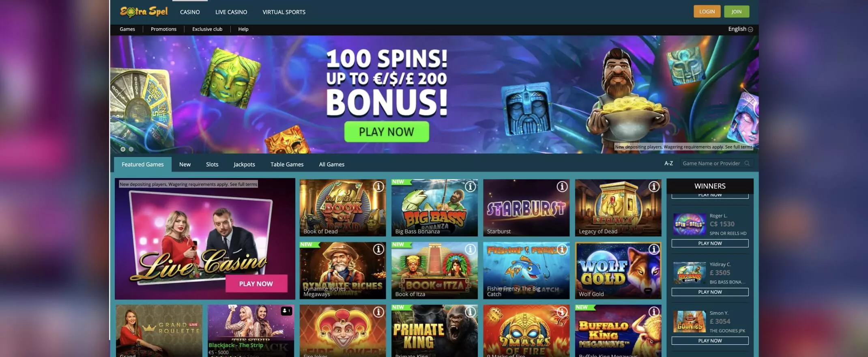Open info icon on Big Bass Bonanza
This screenshot has height=357, width=868.
pos(470,187)
